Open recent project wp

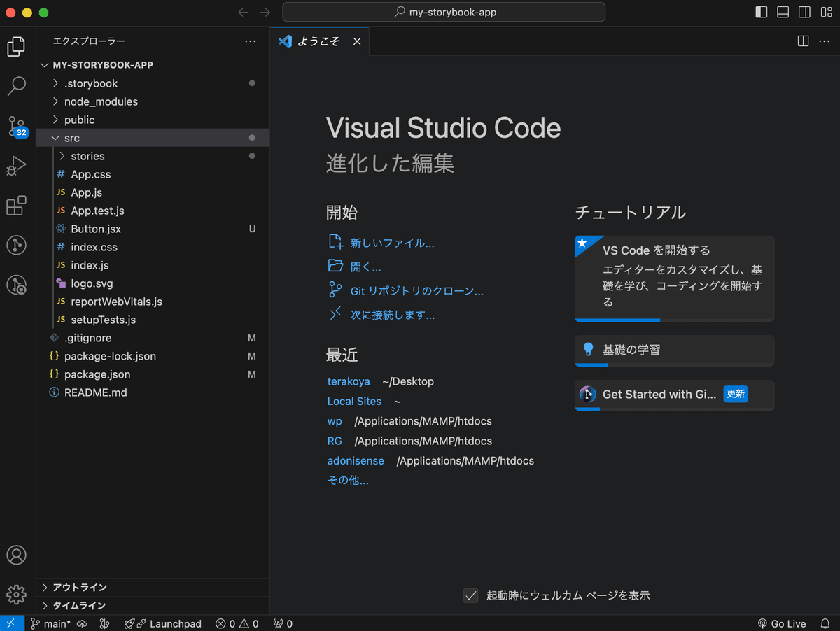point(335,421)
